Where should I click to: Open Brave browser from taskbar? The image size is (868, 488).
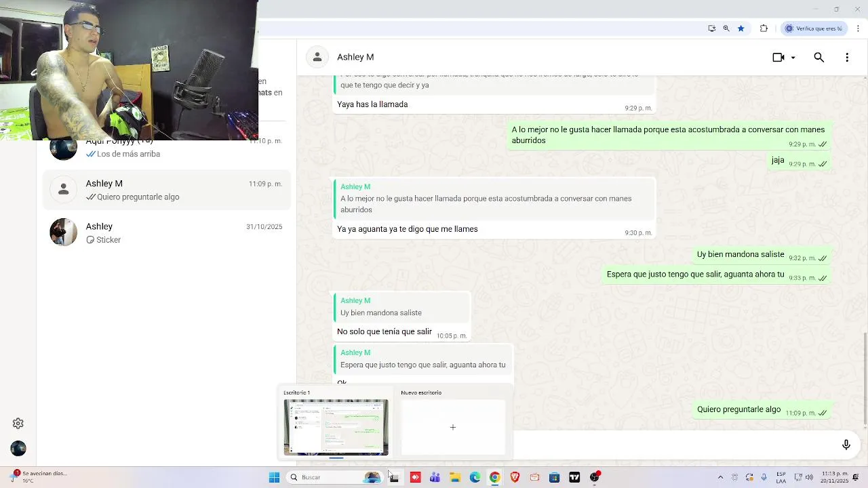pyautogui.click(x=515, y=477)
